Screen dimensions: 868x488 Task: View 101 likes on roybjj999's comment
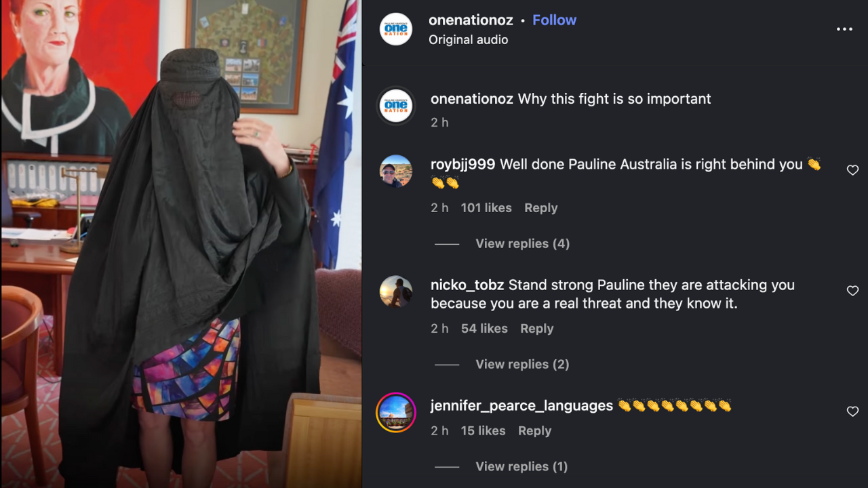(486, 208)
